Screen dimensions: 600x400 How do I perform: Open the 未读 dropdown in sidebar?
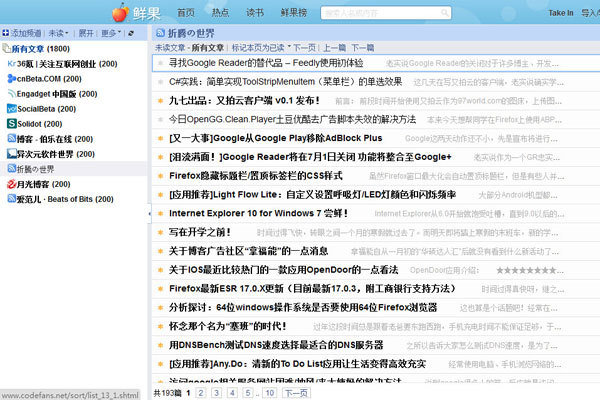click(59, 33)
